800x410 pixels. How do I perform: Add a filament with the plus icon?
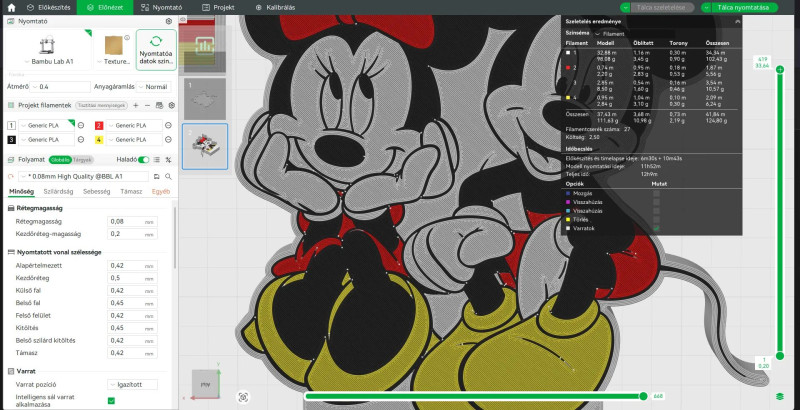pyautogui.click(x=136, y=106)
